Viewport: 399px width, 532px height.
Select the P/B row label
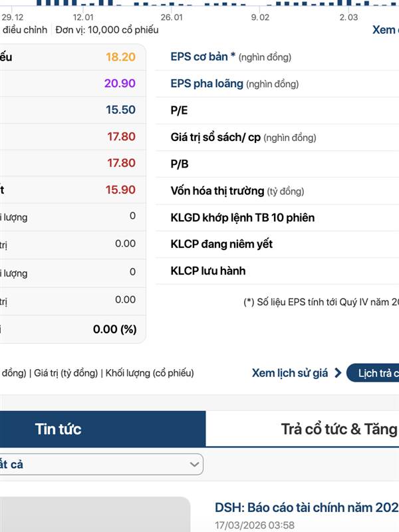(179, 164)
